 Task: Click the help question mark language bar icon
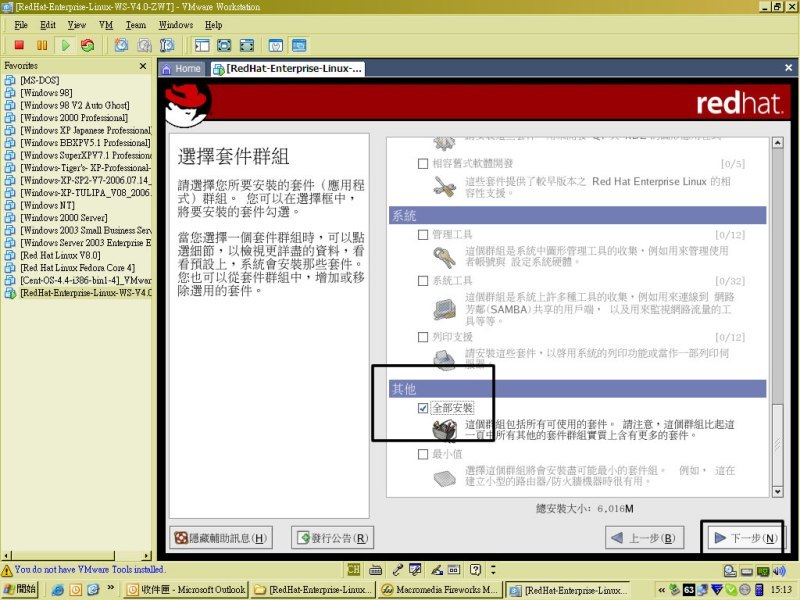pyautogui.click(x=475, y=569)
